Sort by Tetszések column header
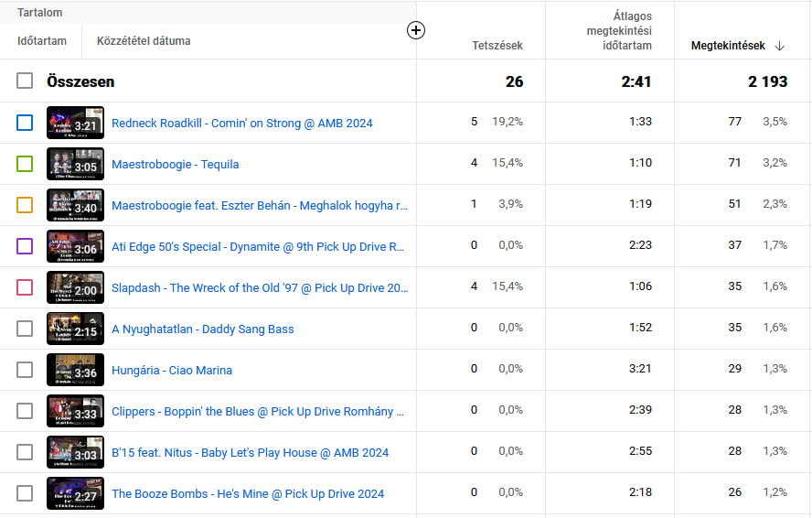 coord(497,46)
